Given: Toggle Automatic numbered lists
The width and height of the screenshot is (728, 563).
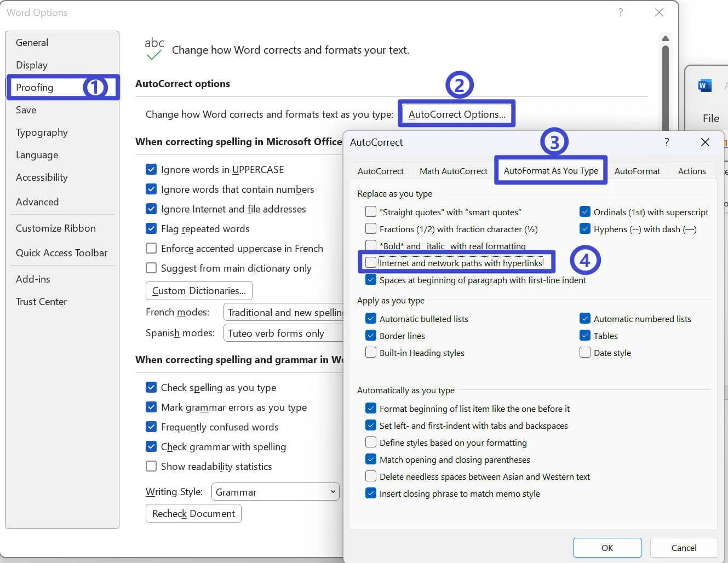Looking at the screenshot, I should (585, 318).
